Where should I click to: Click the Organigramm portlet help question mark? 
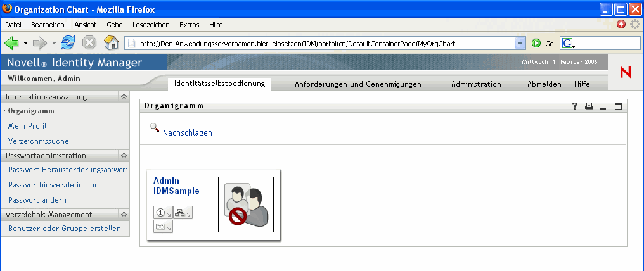(x=575, y=106)
